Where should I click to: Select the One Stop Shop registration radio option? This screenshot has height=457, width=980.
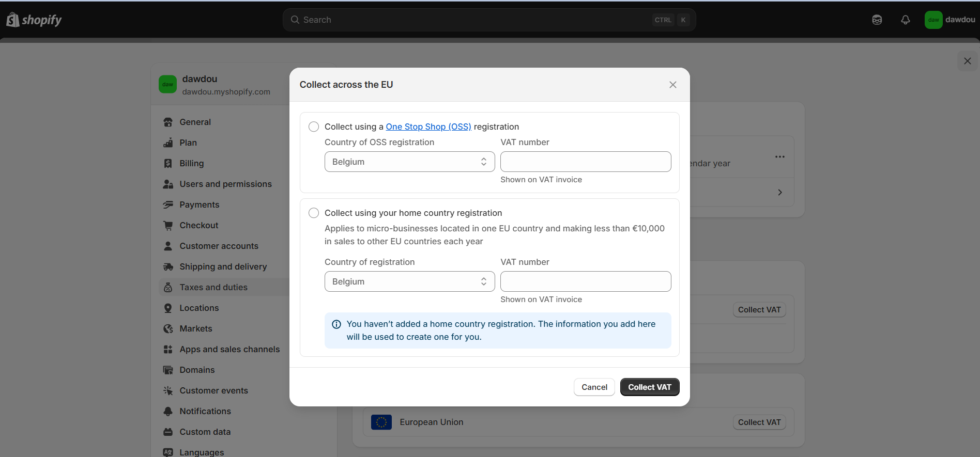click(314, 127)
